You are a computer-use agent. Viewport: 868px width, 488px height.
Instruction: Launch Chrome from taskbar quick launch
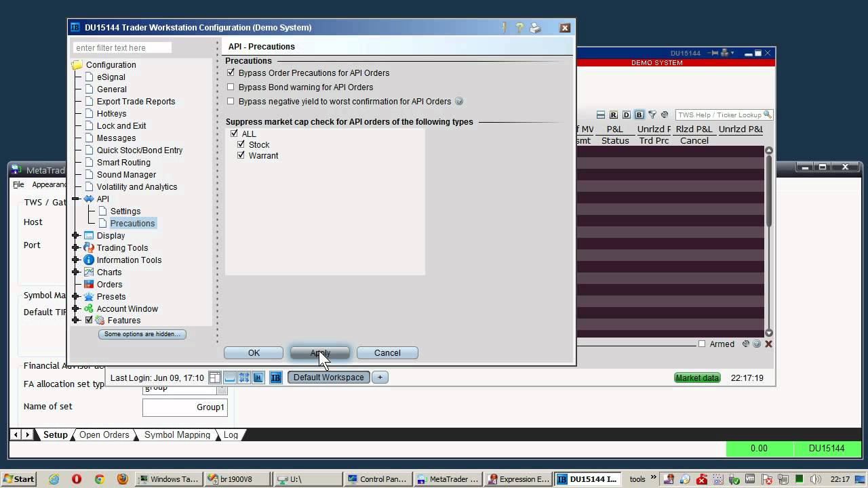tap(100, 479)
